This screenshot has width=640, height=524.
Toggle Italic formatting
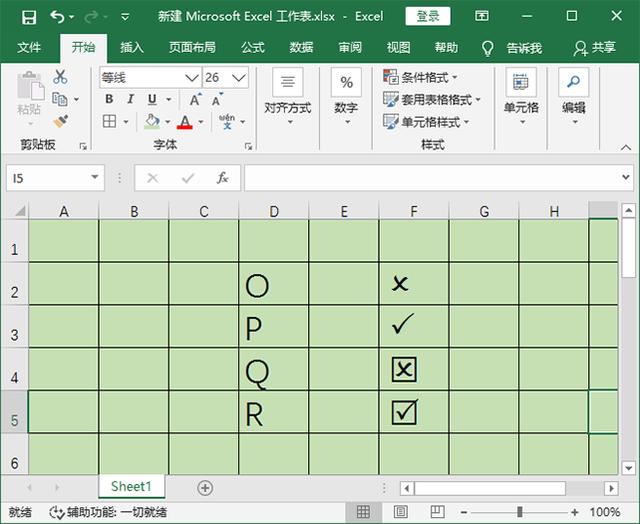click(130, 99)
